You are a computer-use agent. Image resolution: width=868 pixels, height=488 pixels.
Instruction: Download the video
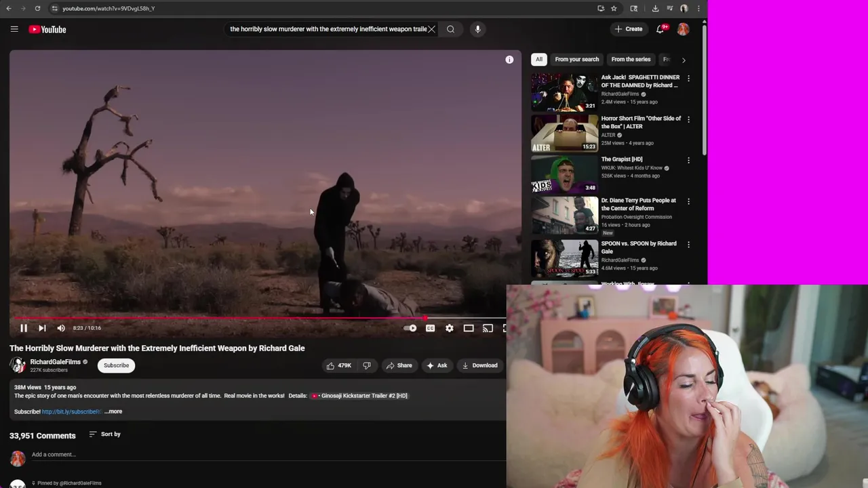(479, 365)
